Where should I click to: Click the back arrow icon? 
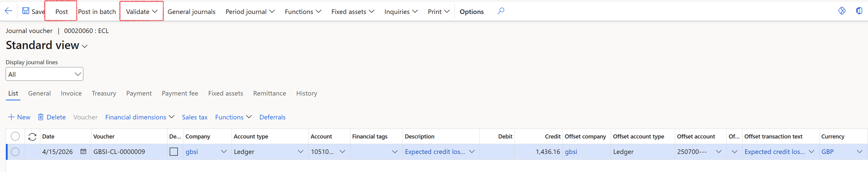coord(8,11)
